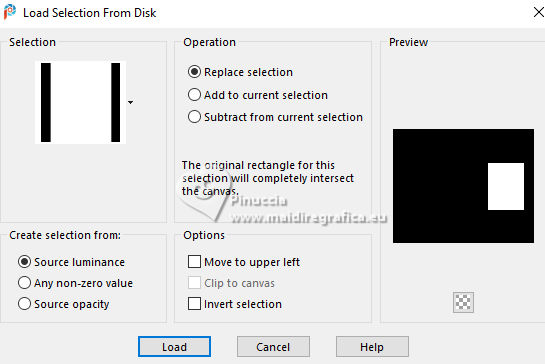Open Help for this dialog
545x364 pixels.
pos(372,347)
